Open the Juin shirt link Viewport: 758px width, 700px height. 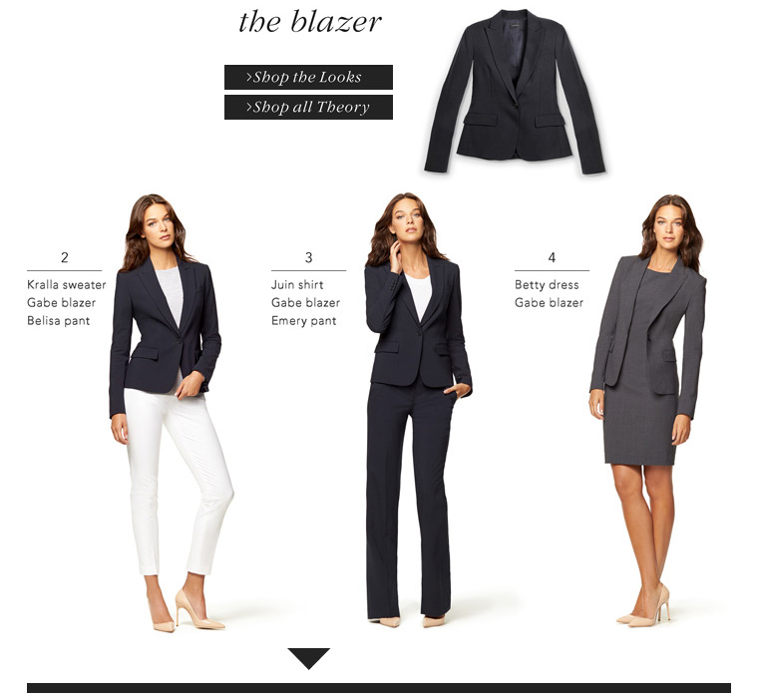pyautogui.click(x=297, y=285)
